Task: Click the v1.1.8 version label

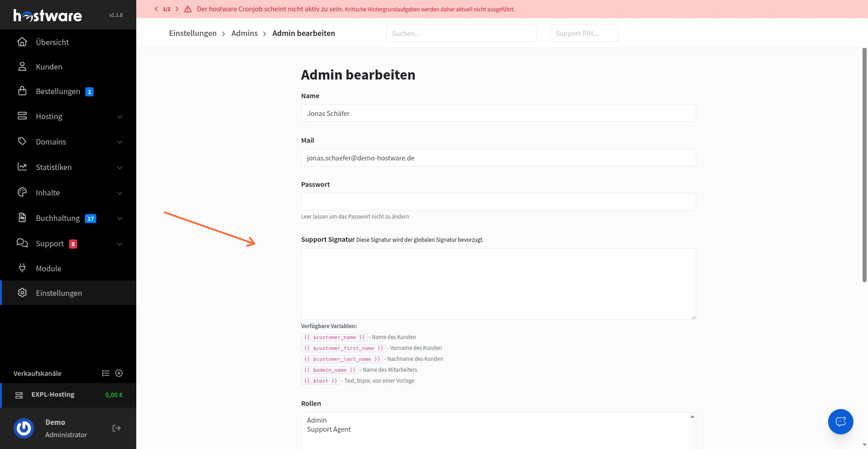Action: (x=116, y=15)
